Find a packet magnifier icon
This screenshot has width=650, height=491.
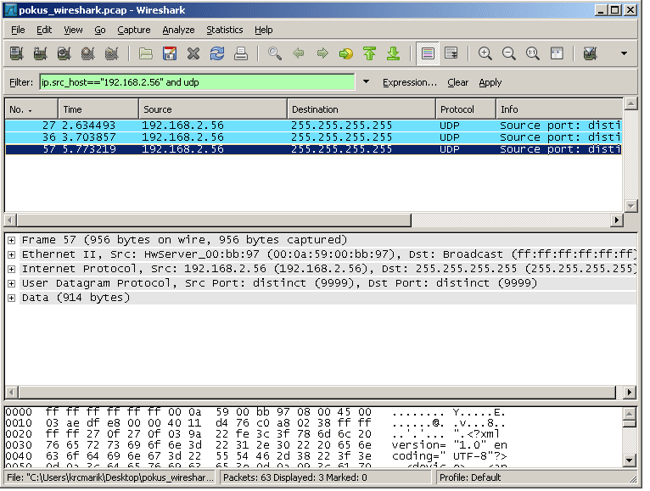(274, 53)
